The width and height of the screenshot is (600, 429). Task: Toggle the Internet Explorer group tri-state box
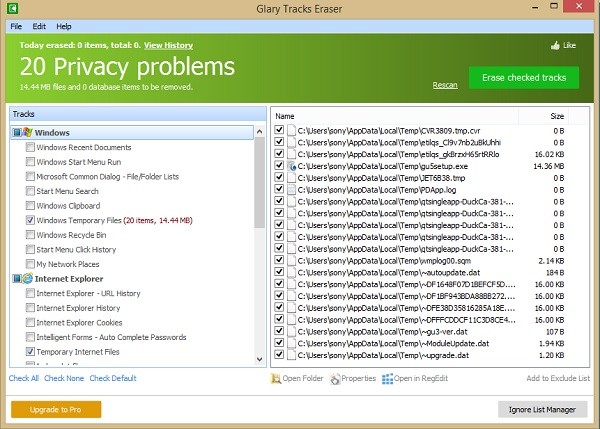click(x=17, y=279)
